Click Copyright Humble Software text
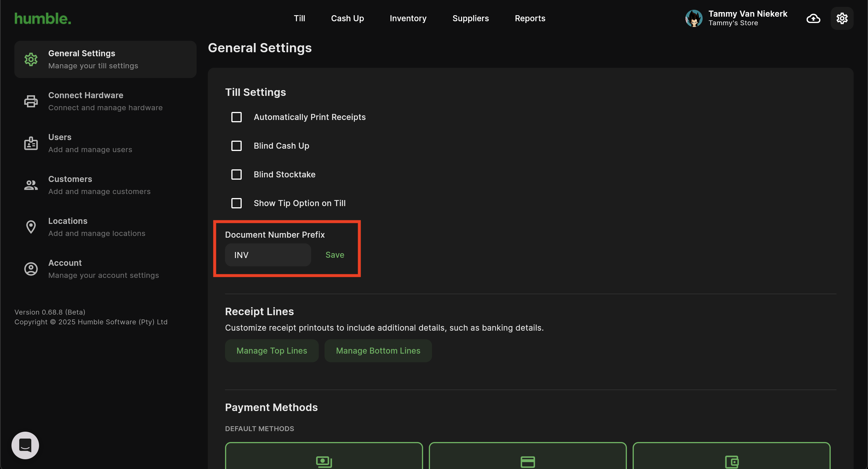This screenshot has height=469, width=868. [x=91, y=322]
